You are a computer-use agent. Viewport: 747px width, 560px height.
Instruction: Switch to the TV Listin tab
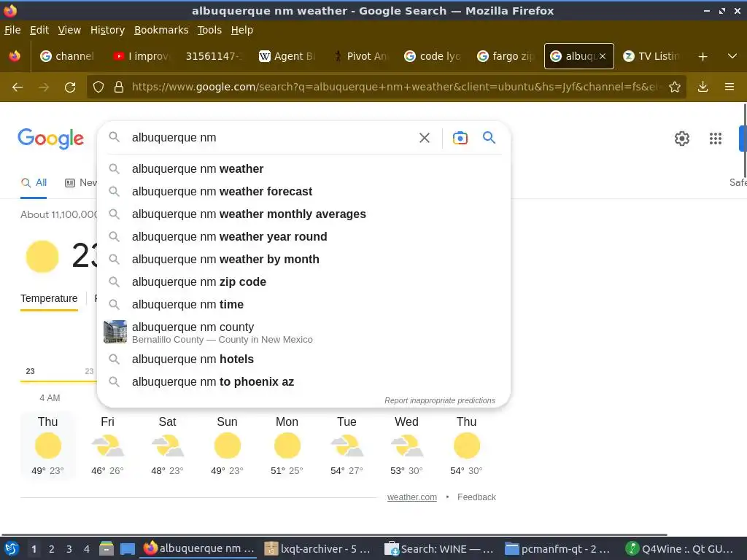pos(651,56)
